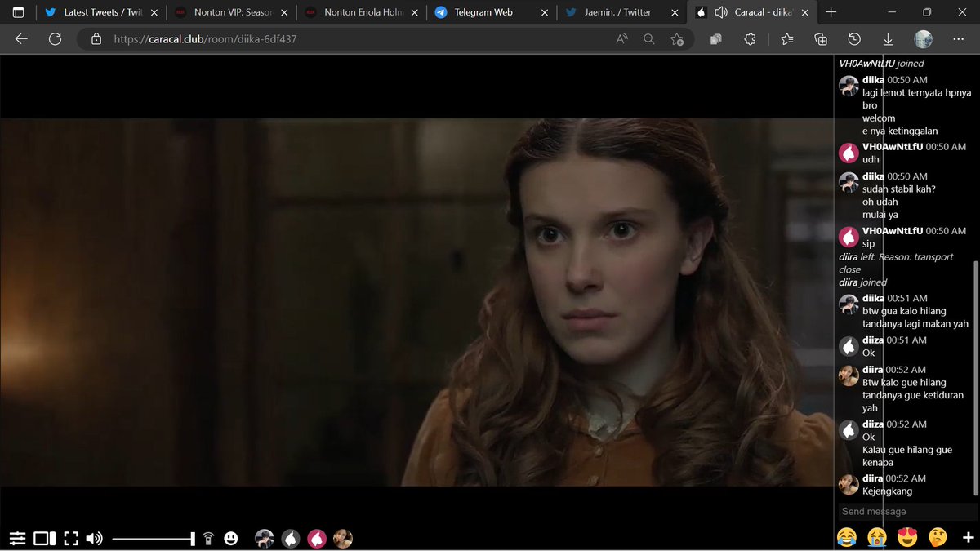This screenshot has width=980, height=551.
Task: Enter fullscreen video mode
Action: click(x=71, y=538)
